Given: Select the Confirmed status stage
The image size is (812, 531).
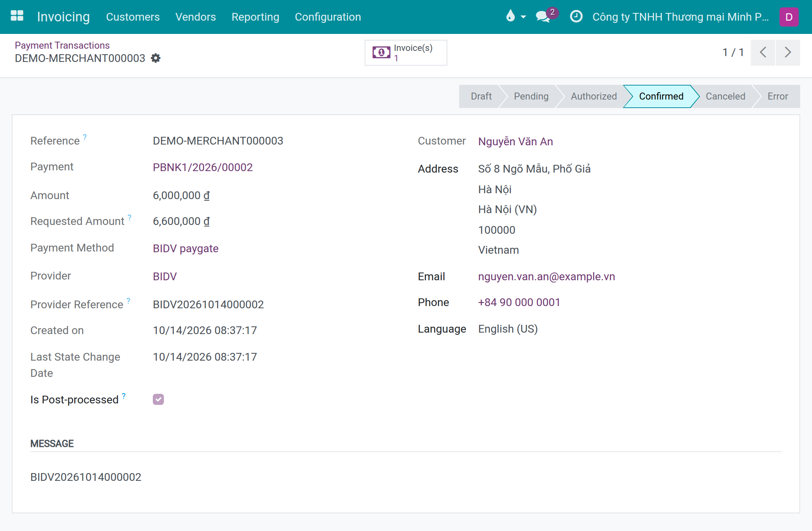Looking at the screenshot, I should (x=661, y=96).
